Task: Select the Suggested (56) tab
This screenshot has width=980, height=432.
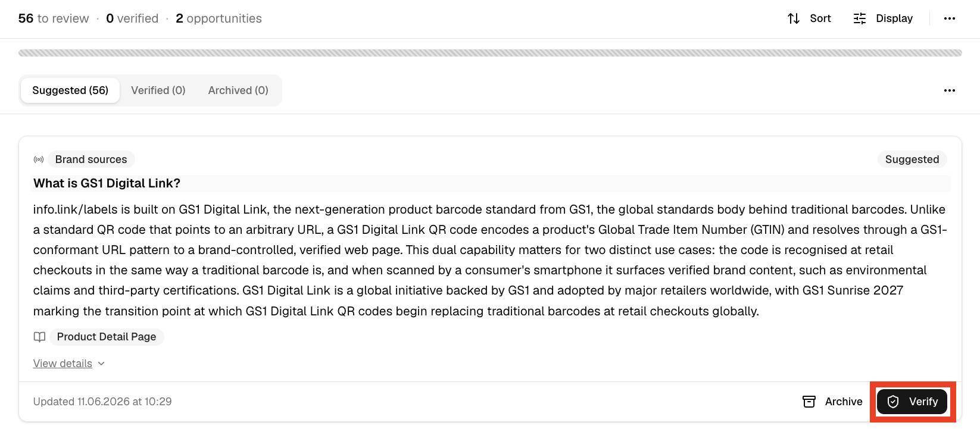Action: coord(70,90)
